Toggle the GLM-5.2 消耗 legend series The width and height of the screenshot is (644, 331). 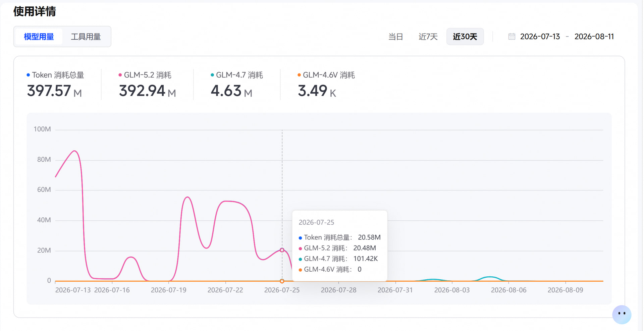coord(145,75)
